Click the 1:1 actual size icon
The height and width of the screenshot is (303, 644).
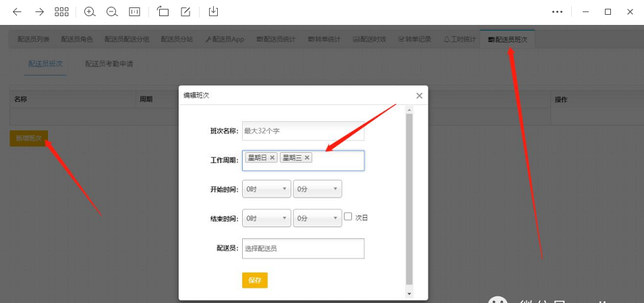[x=134, y=11]
